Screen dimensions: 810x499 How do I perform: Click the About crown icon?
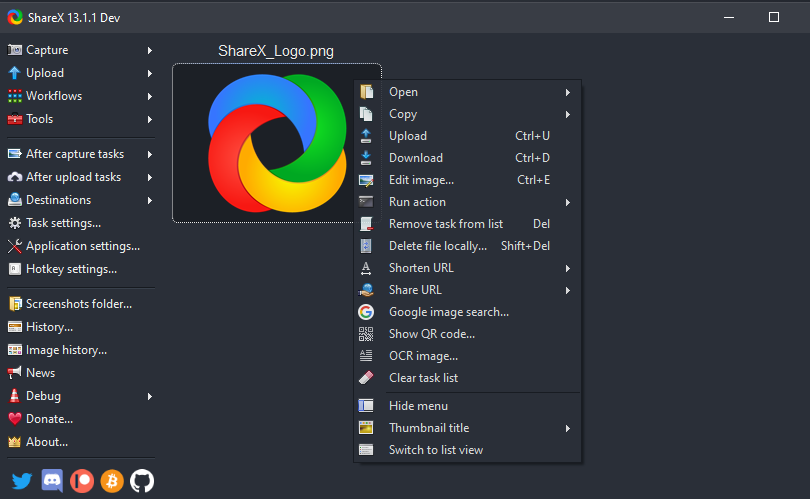[x=14, y=442]
